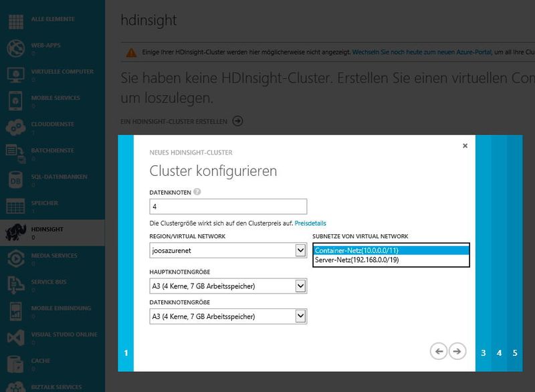Go to Alle Elemente in the sidebar
This screenshot has width=535, height=392.
click(15, 23)
